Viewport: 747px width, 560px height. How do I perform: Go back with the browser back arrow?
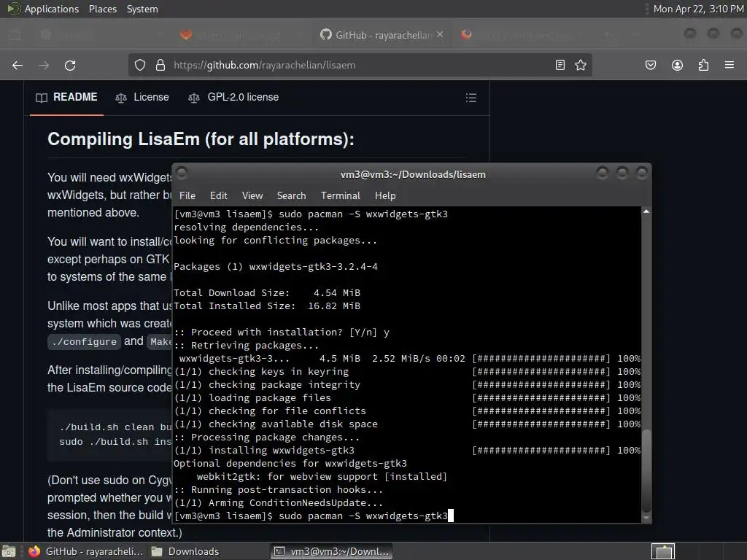(x=18, y=65)
